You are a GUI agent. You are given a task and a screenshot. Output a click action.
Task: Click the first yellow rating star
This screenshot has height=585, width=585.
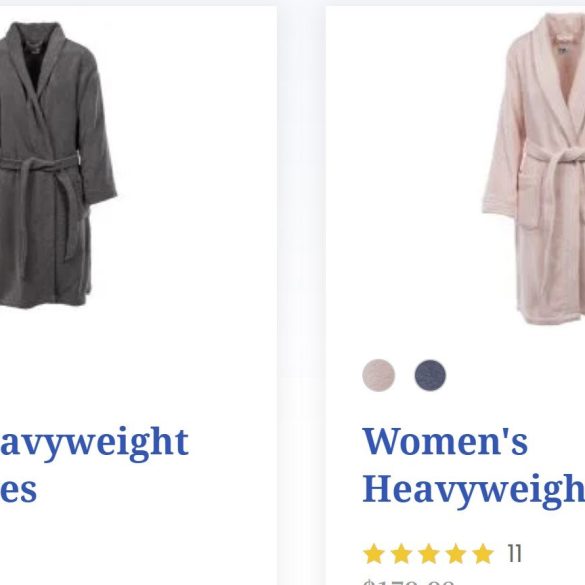(374, 553)
